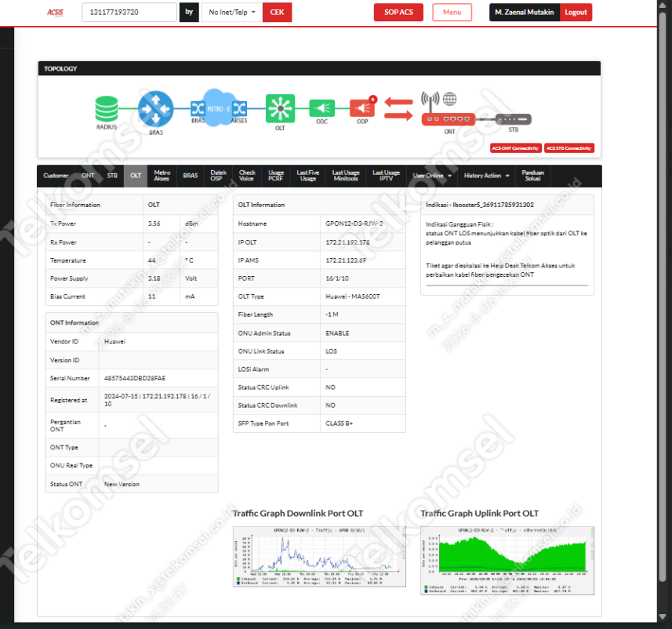The height and width of the screenshot is (629, 672).
Task: Click the Power Supply value 3.18
Action: tap(154, 278)
